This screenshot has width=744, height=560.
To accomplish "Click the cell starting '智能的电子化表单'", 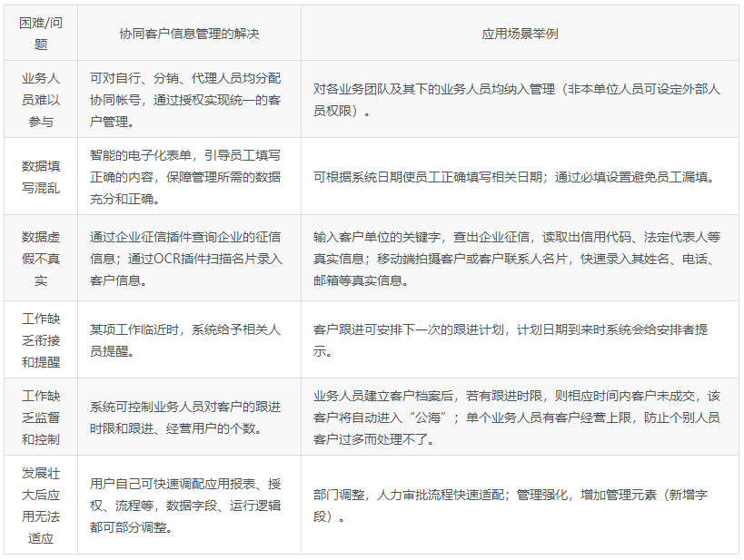I will coord(189,176).
